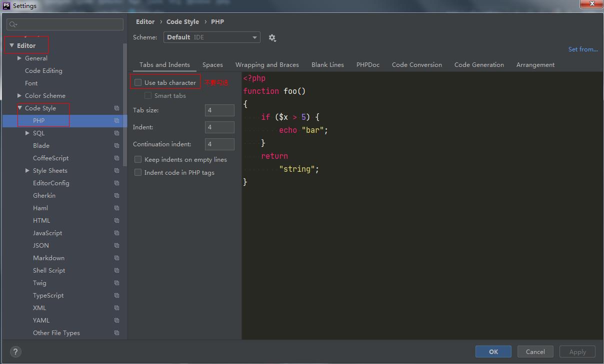This screenshot has height=364, width=604.
Task: Enable Keep indents on empty lines
Action: click(138, 159)
